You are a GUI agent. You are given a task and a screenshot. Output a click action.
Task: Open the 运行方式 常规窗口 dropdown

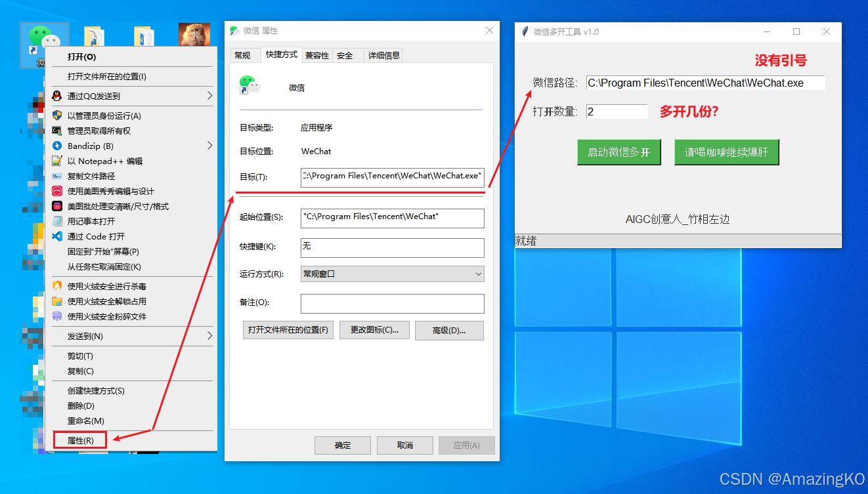coord(393,274)
